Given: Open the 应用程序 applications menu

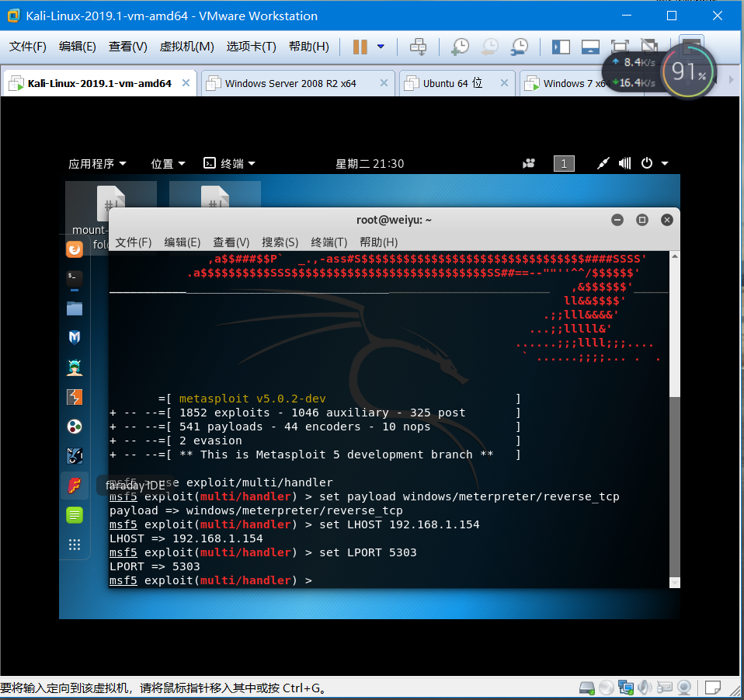Looking at the screenshot, I should point(97,164).
